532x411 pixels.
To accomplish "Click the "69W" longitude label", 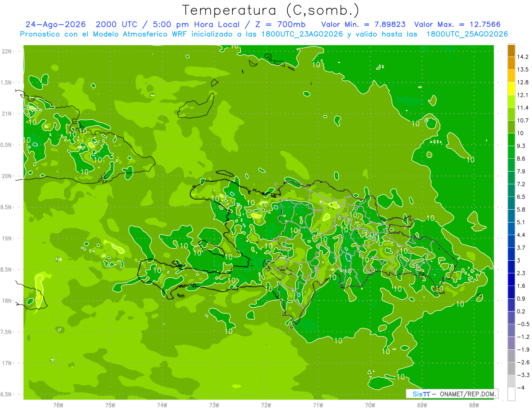I will click(x=422, y=405).
